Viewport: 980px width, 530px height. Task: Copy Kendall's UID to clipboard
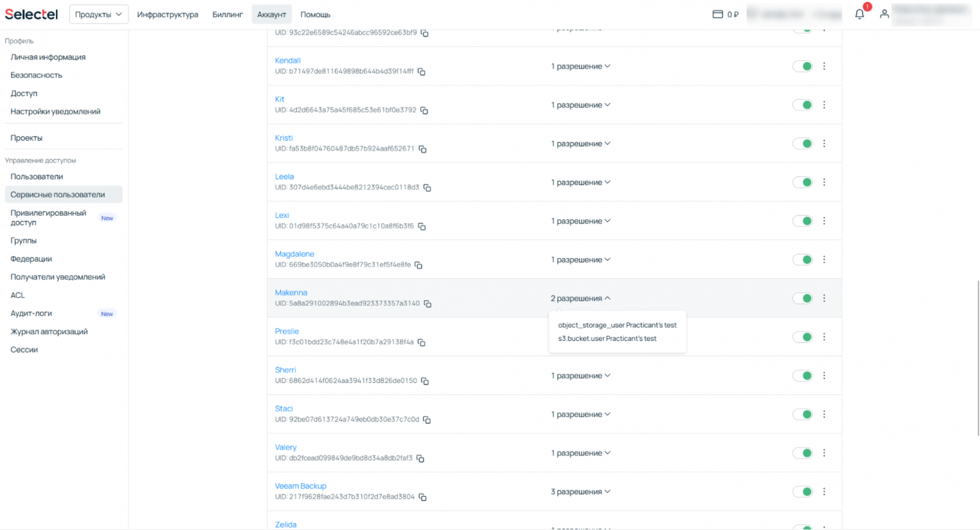click(422, 72)
